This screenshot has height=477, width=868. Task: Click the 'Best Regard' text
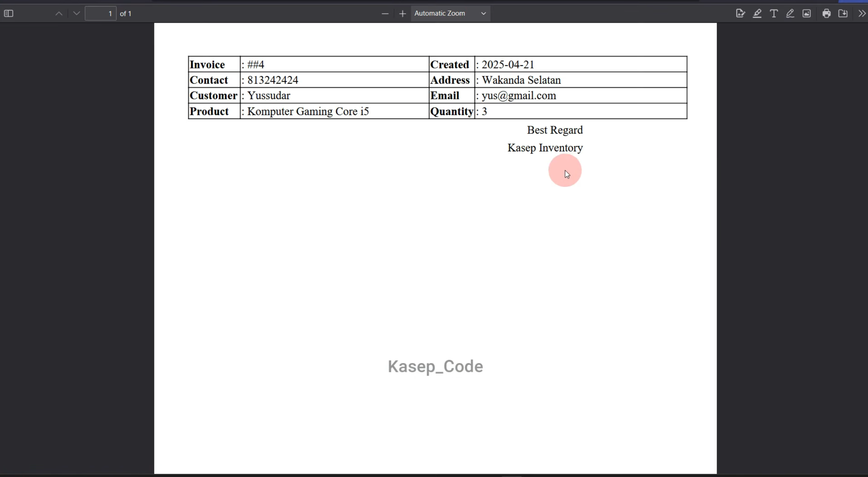[555, 130]
